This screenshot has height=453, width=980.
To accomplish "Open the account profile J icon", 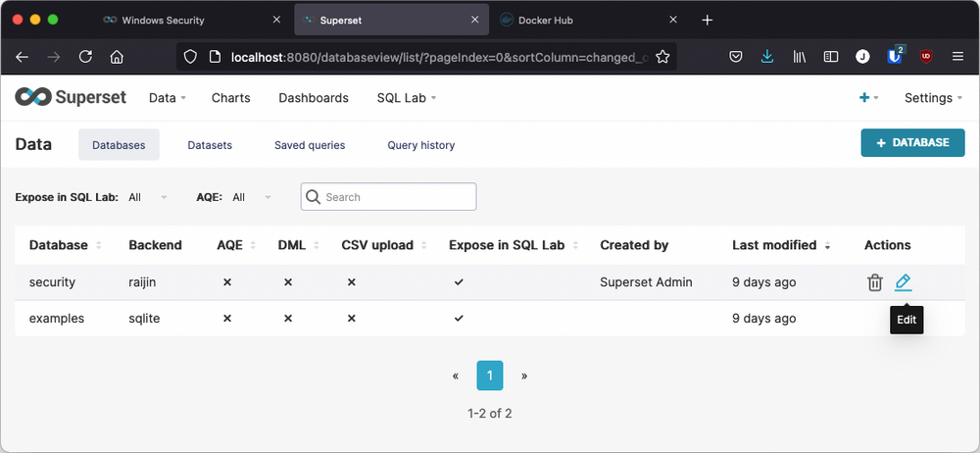I will 862,57.
